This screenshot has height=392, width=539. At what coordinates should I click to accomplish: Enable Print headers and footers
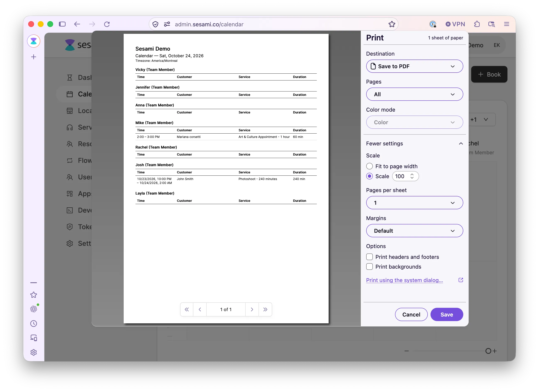coord(369,257)
